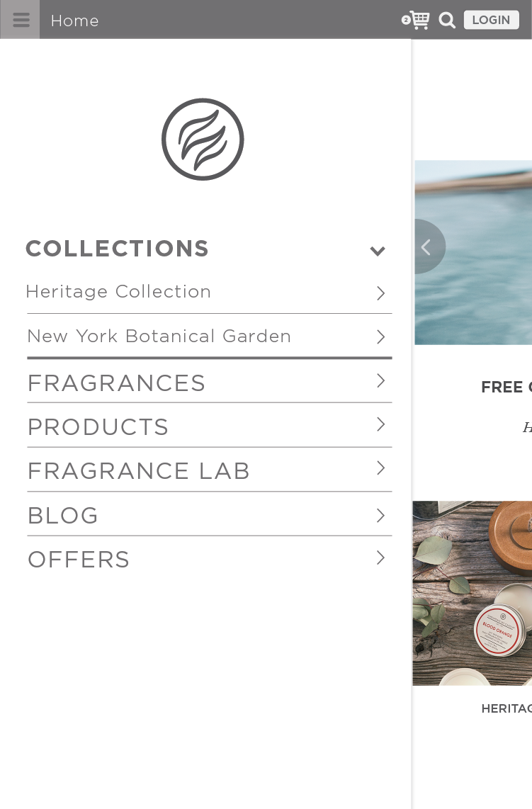Click the blue water banner image
This screenshot has width=532, height=809.
click(473, 252)
